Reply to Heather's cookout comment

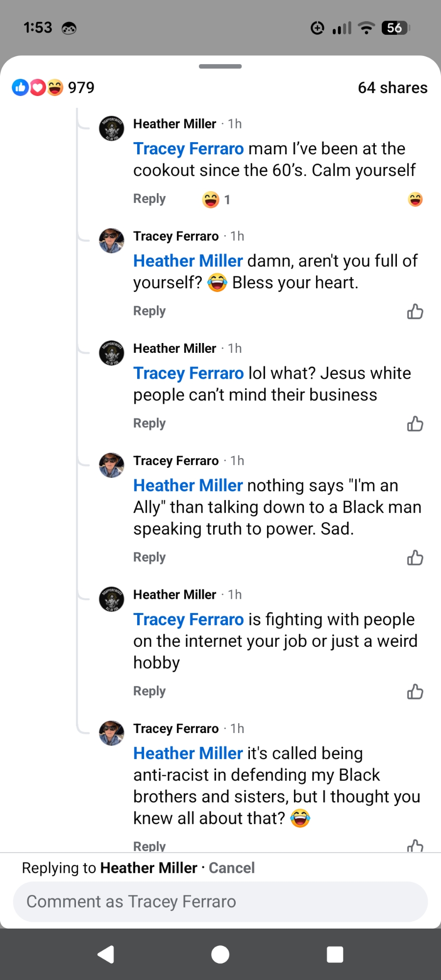click(149, 199)
